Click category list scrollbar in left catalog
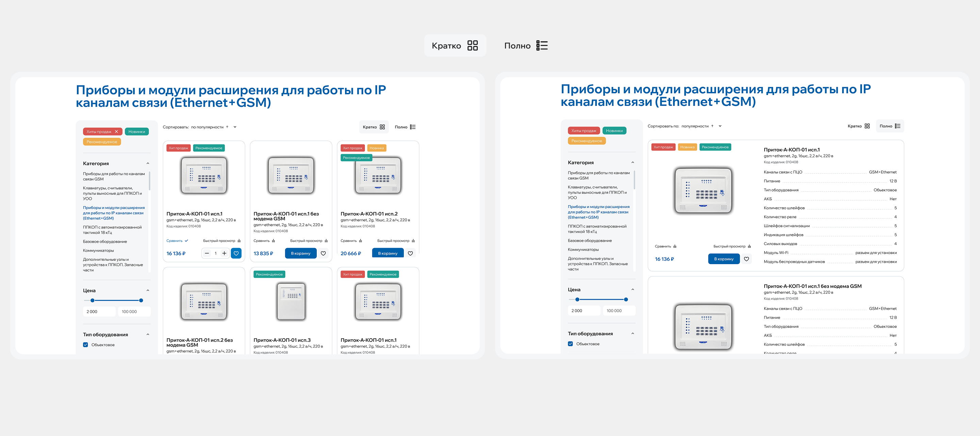 pyautogui.click(x=149, y=181)
